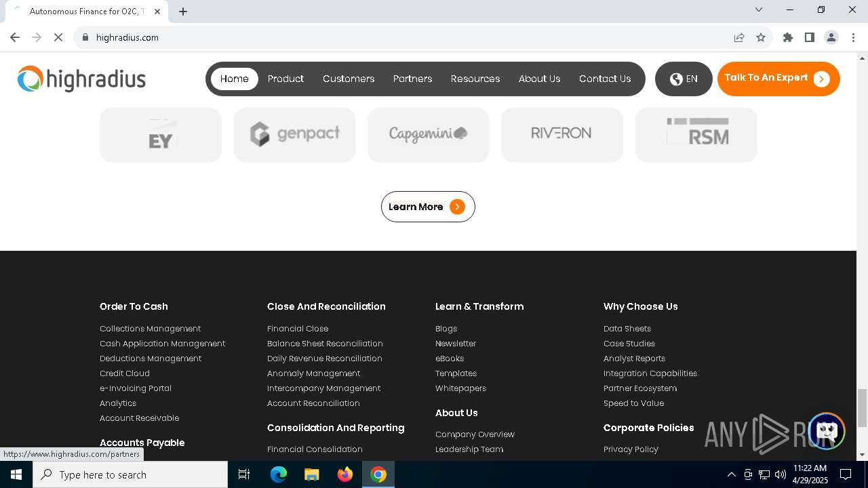Open Case Studies link
Screen dimensions: 868x488
tap(629, 344)
